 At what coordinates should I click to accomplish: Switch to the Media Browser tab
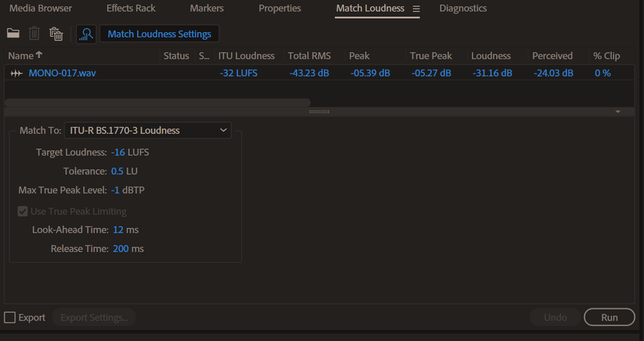[x=40, y=8]
